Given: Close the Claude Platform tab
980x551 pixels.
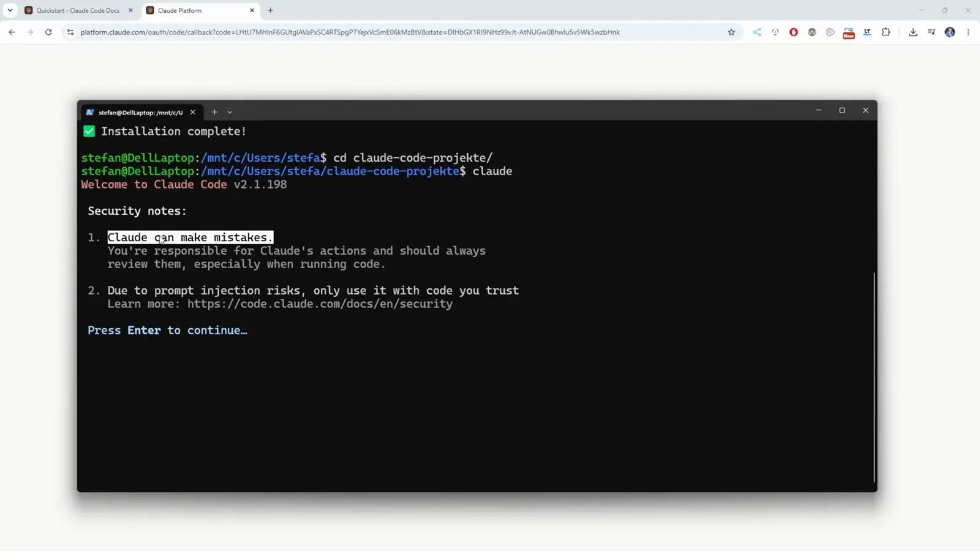Looking at the screenshot, I should click(252, 10).
